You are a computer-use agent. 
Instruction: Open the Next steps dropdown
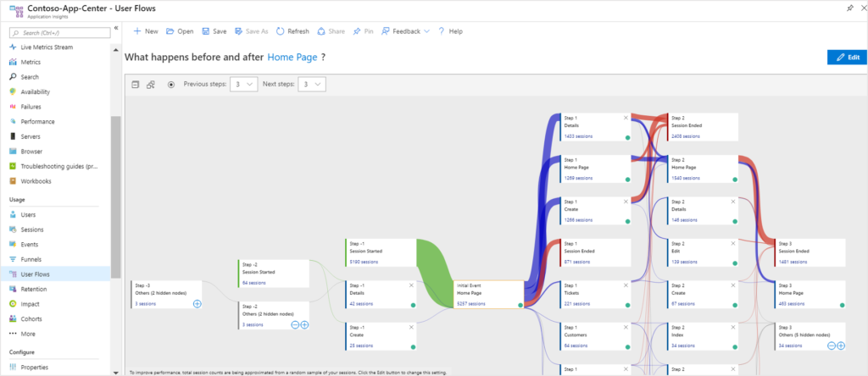pos(312,84)
